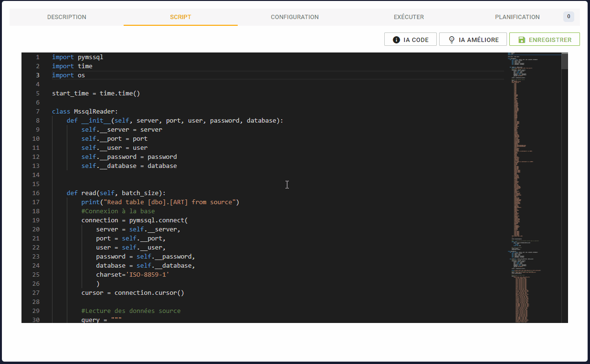Click 'self.__password = password' on line 12
The height and width of the screenshot is (364, 590).
(x=129, y=156)
